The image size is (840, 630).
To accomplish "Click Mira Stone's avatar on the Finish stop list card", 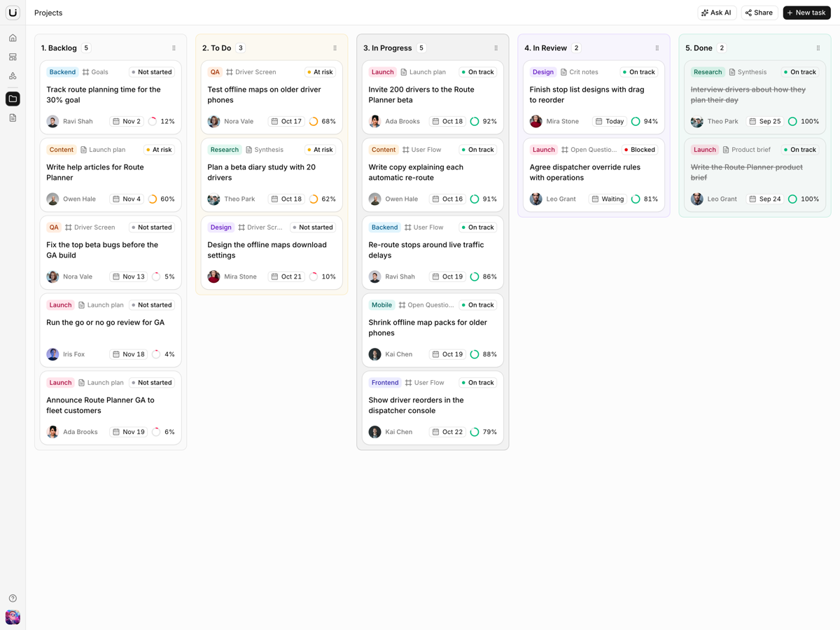I will pyautogui.click(x=535, y=121).
